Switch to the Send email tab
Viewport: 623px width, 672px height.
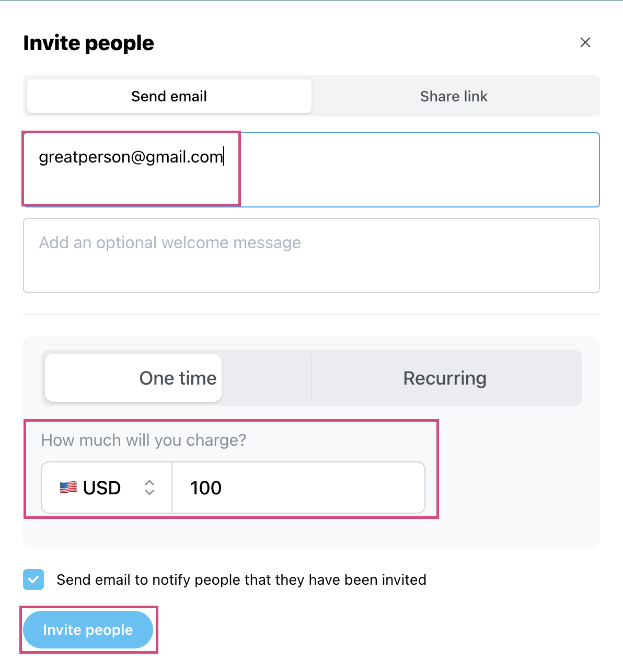point(169,96)
